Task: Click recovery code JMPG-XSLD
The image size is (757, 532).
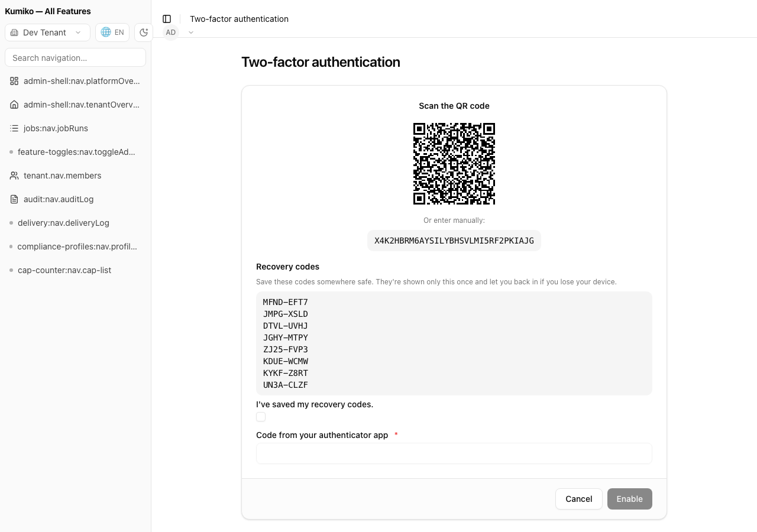Action: point(286,314)
